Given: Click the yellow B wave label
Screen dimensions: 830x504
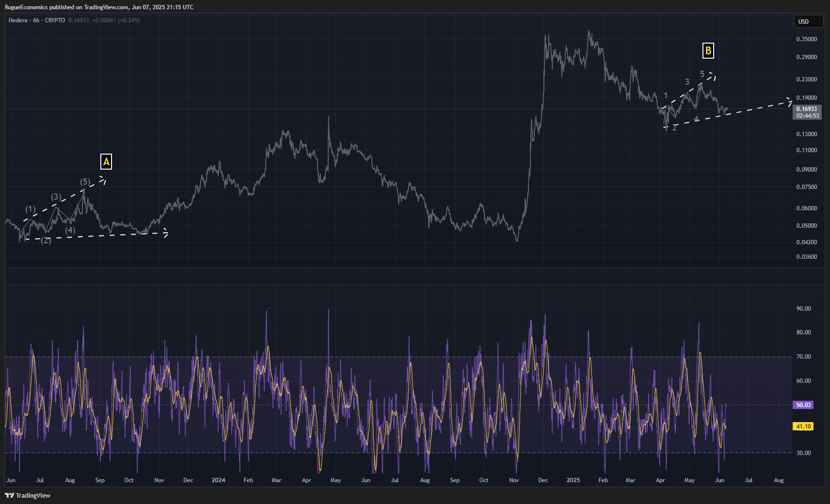Looking at the screenshot, I should click(708, 50).
